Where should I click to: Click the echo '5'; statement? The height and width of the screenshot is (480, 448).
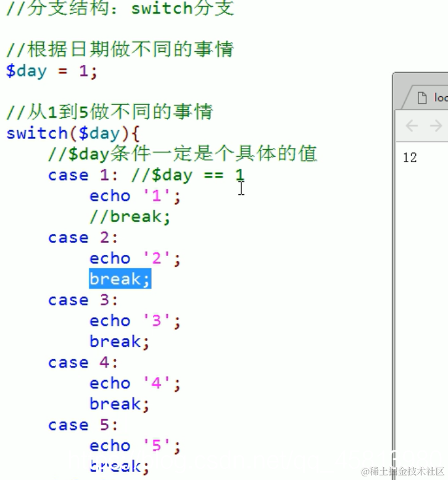click(x=135, y=446)
